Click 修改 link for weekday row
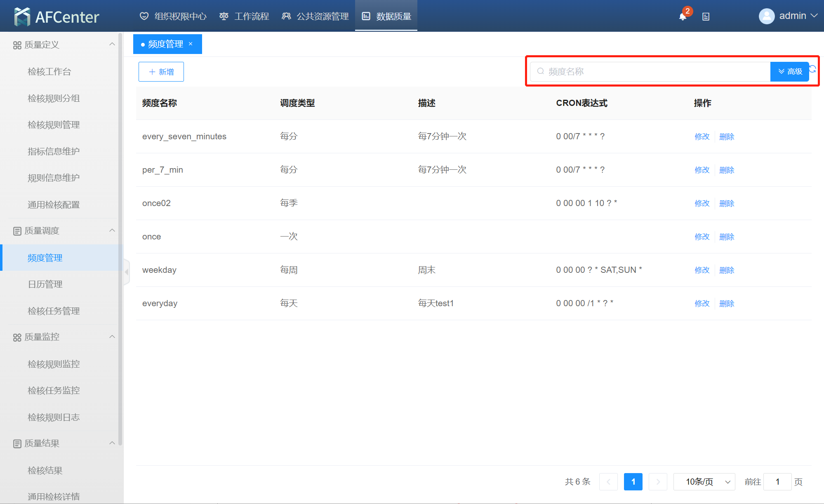 [x=702, y=270]
